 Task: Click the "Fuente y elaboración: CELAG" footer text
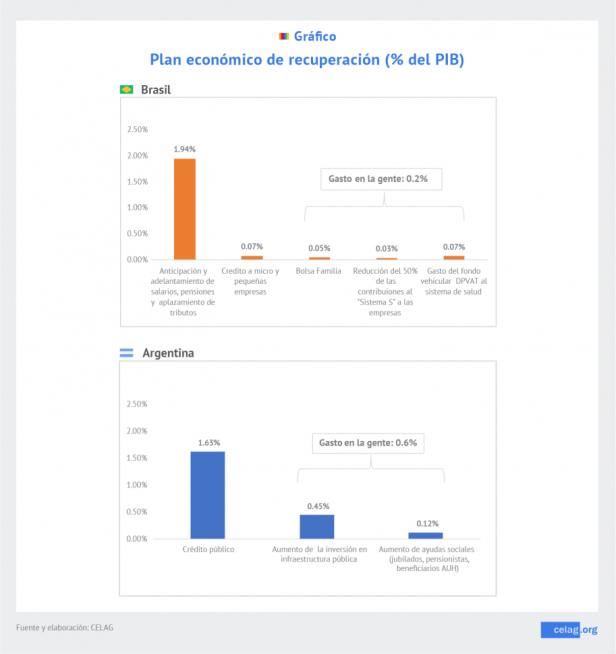click(65, 627)
